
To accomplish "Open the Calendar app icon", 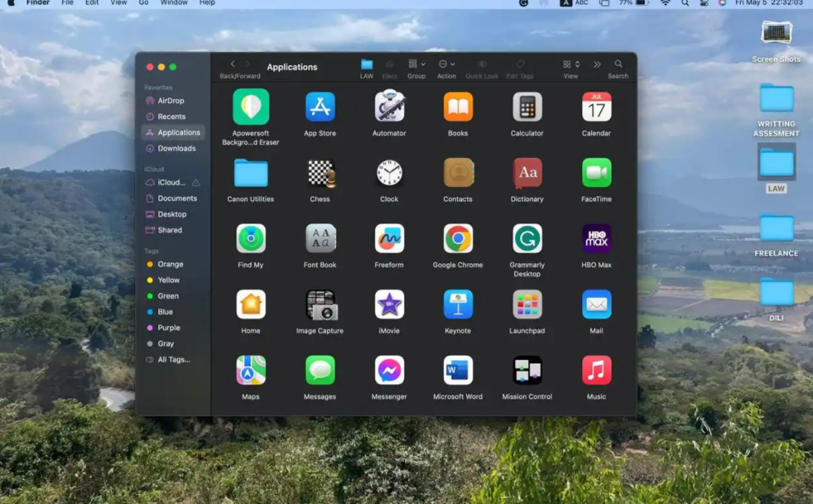I will coord(596,107).
